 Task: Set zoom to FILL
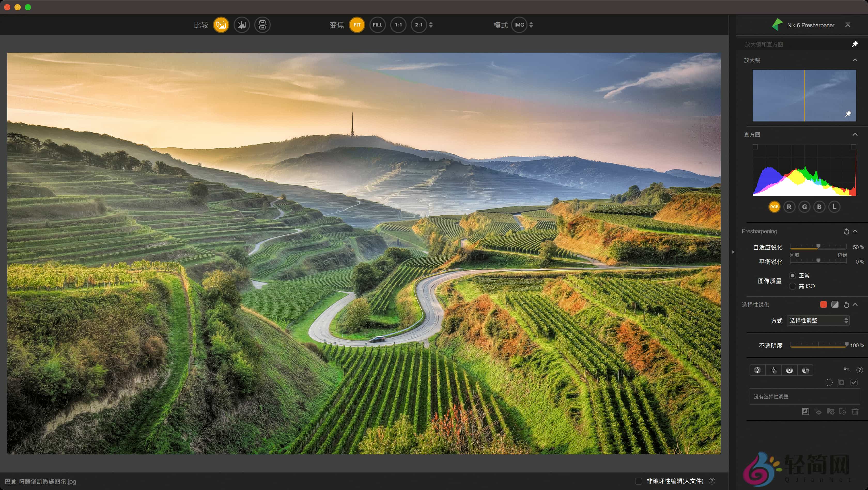pos(377,25)
